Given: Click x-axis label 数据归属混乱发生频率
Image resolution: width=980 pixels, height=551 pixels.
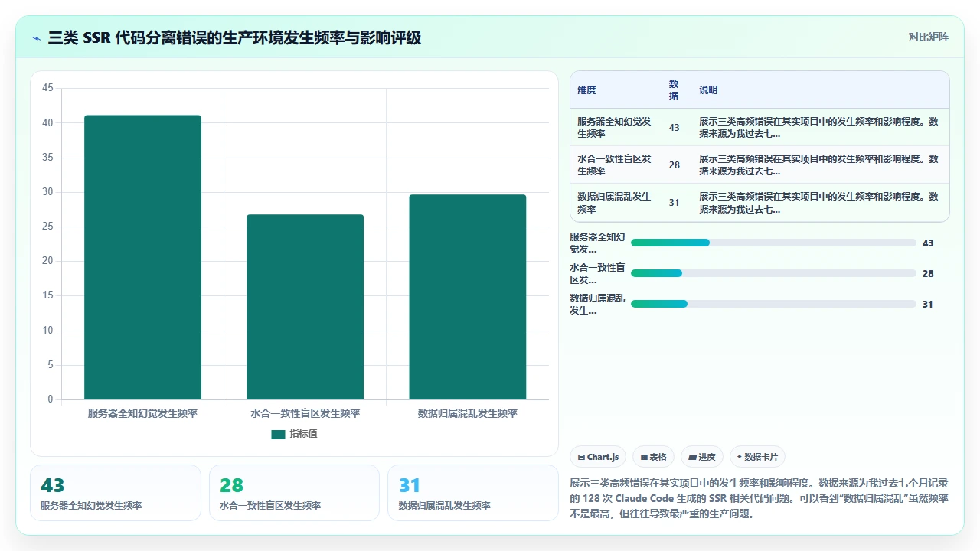Looking at the screenshot, I should click(x=467, y=413).
